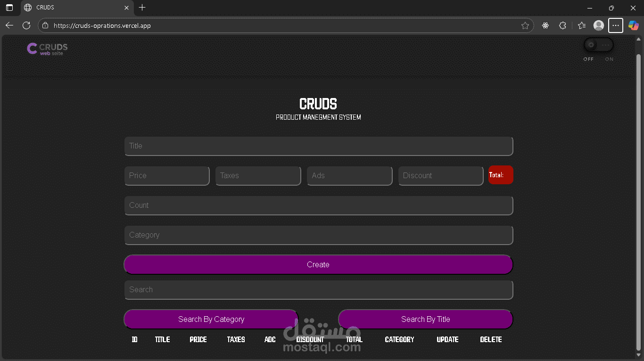Open tab actions menu icon
Viewport: 644px width, 361px height.
(x=9, y=8)
